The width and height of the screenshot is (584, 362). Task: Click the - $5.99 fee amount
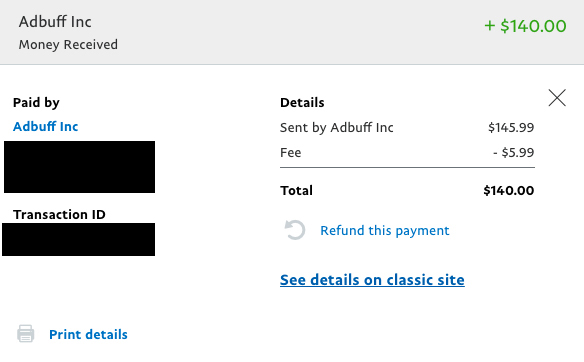[514, 153]
